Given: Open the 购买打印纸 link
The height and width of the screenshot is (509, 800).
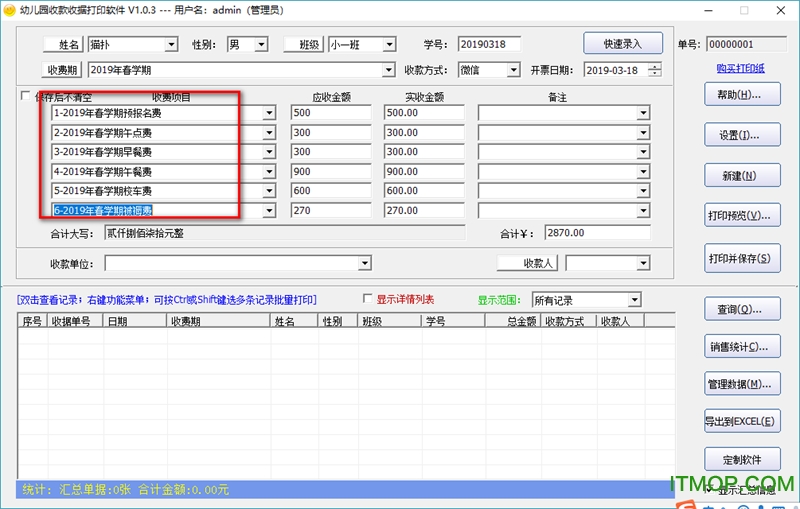Looking at the screenshot, I should 740,68.
